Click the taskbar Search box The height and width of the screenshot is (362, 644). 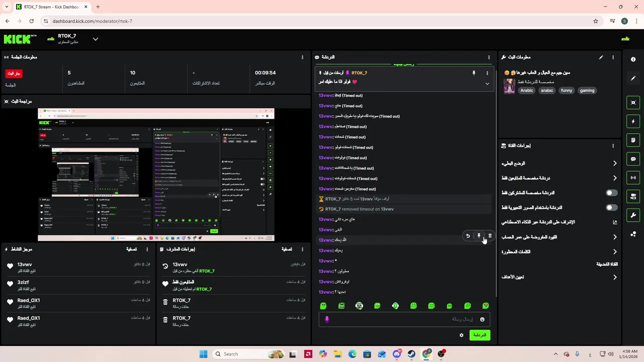(249, 354)
